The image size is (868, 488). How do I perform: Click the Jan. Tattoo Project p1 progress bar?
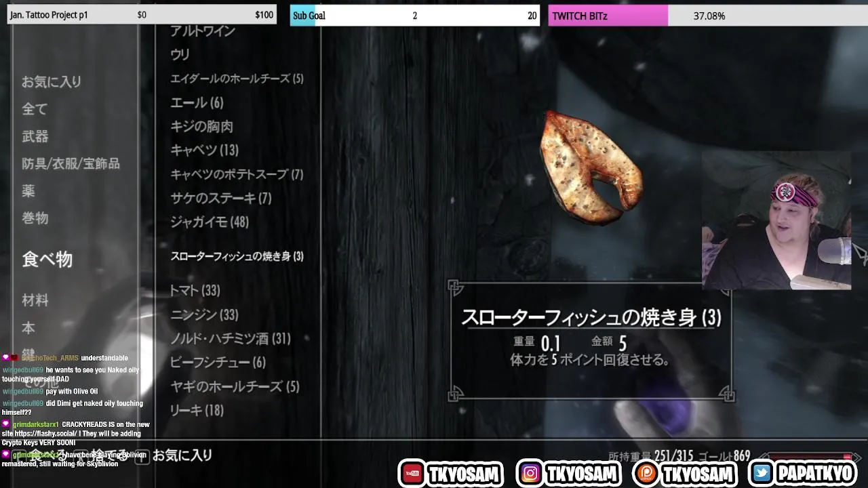[x=142, y=15]
